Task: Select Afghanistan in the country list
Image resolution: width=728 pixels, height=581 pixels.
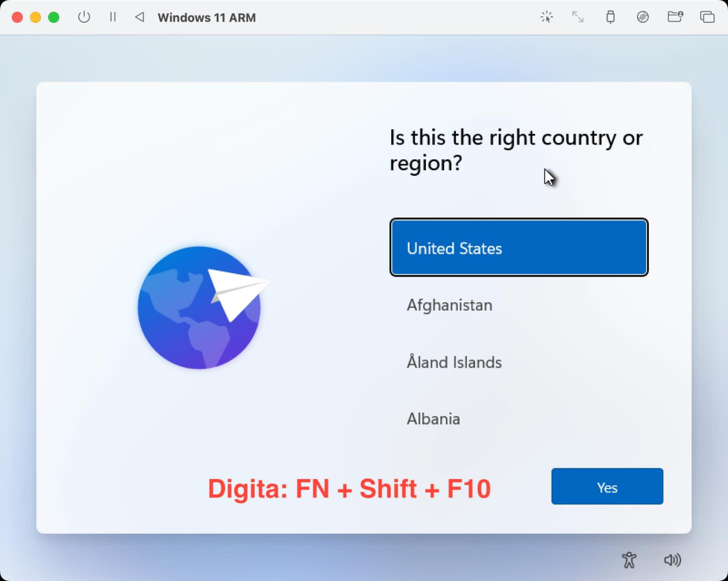Action: [x=519, y=305]
